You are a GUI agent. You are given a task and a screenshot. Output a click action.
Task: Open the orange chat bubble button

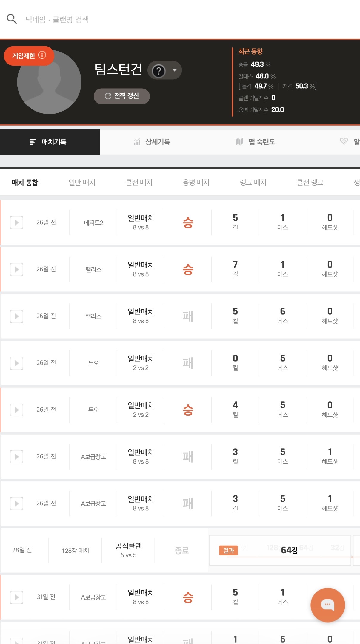pos(327,605)
